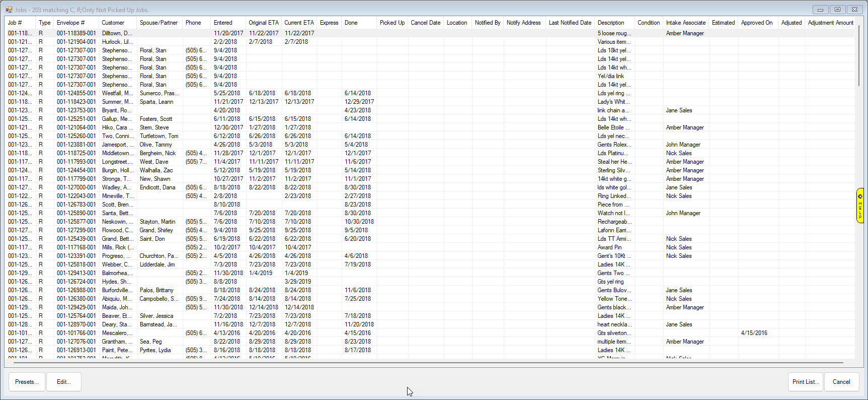Sort by the Envelope # column

click(70, 23)
